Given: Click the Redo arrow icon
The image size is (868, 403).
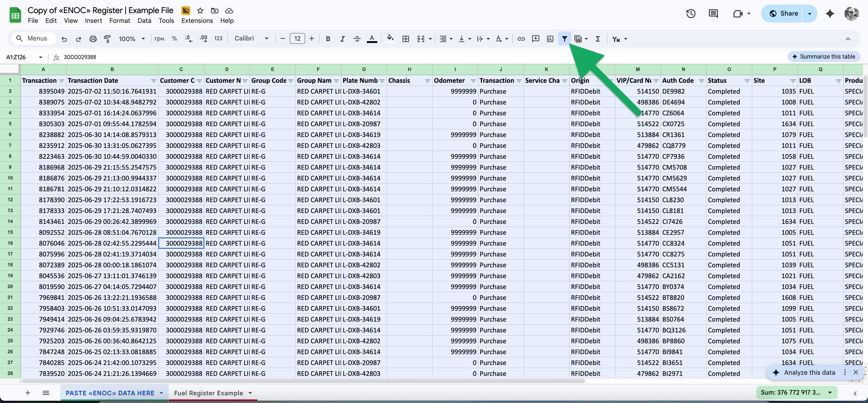Looking at the screenshot, I should tap(79, 39).
